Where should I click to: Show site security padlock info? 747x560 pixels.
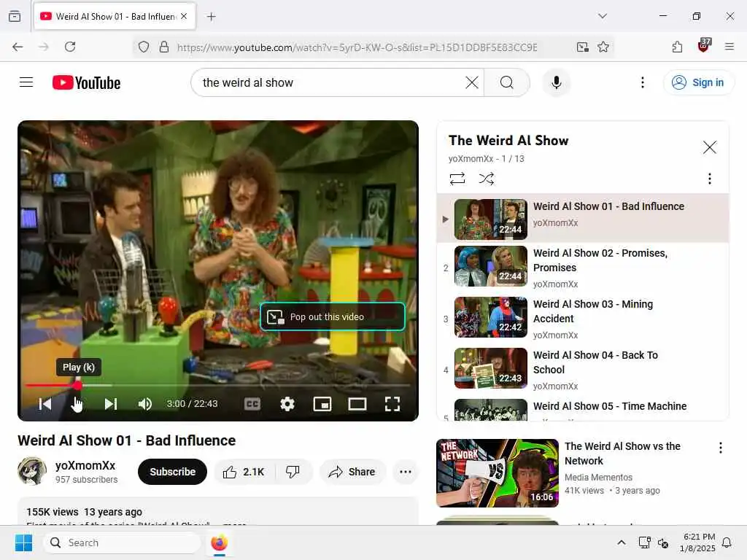point(164,47)
